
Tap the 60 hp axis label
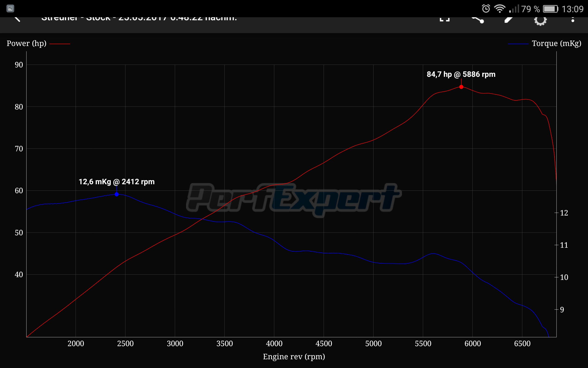19,191
